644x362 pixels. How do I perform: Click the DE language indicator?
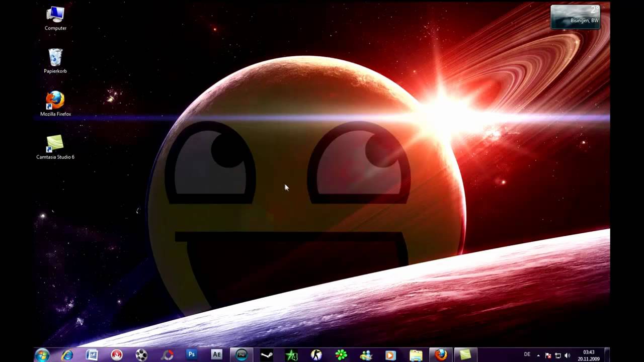click(527, 354)
